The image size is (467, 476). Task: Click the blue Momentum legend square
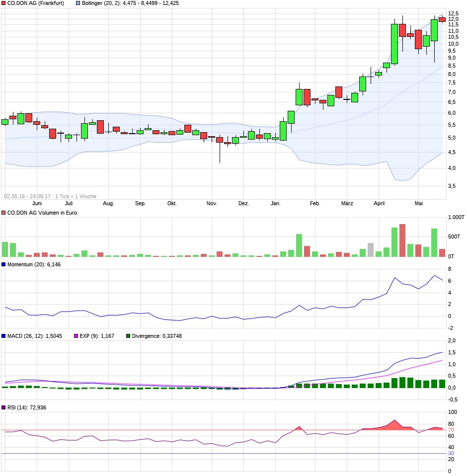[3, 265]
